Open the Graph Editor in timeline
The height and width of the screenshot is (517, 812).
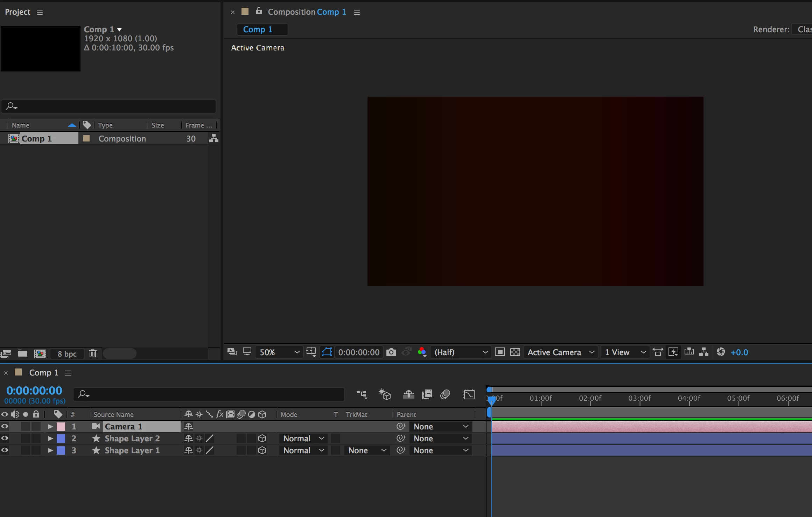click(469, 395)
